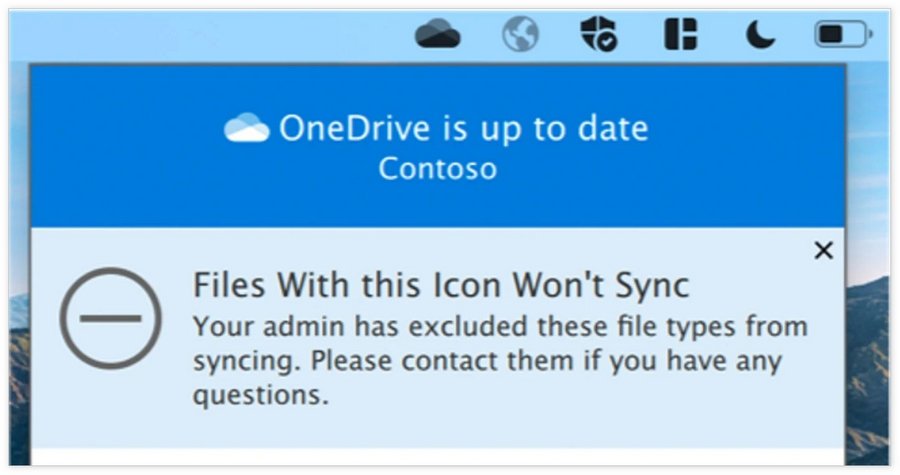Screen dimensions: 900x475
Task: Click the "OneDrive is up to date" status text
Action: click(x=463, y=128)
